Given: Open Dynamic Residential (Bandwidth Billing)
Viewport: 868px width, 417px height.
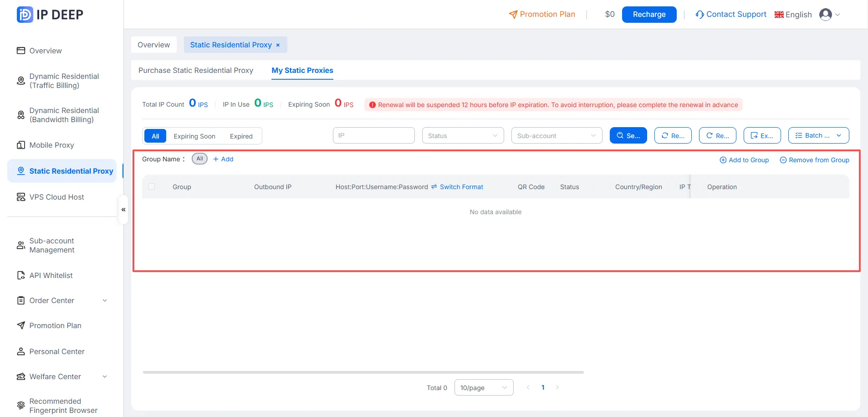Looking at the screenshot, I should (64, 115).
